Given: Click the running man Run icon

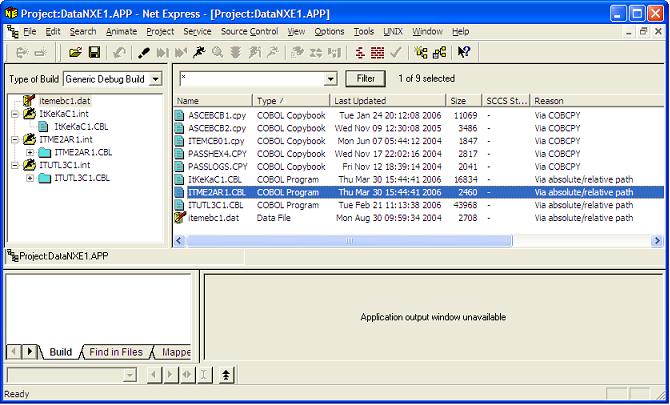Looking at the screenshot, I should 199,52.
